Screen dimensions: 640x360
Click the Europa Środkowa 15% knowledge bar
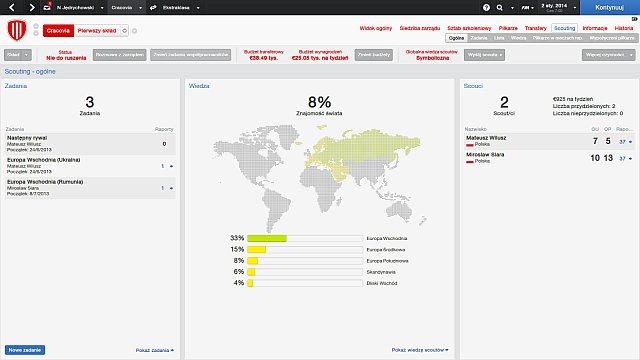pyautogui.click(x=305, y=249)
